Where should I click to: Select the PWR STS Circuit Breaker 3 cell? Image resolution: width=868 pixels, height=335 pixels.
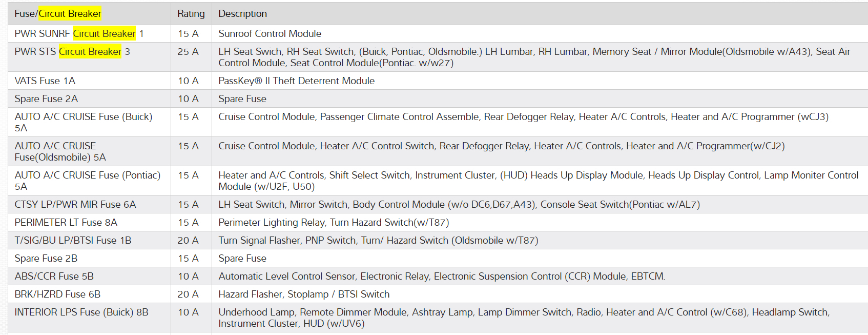point(72,52)
